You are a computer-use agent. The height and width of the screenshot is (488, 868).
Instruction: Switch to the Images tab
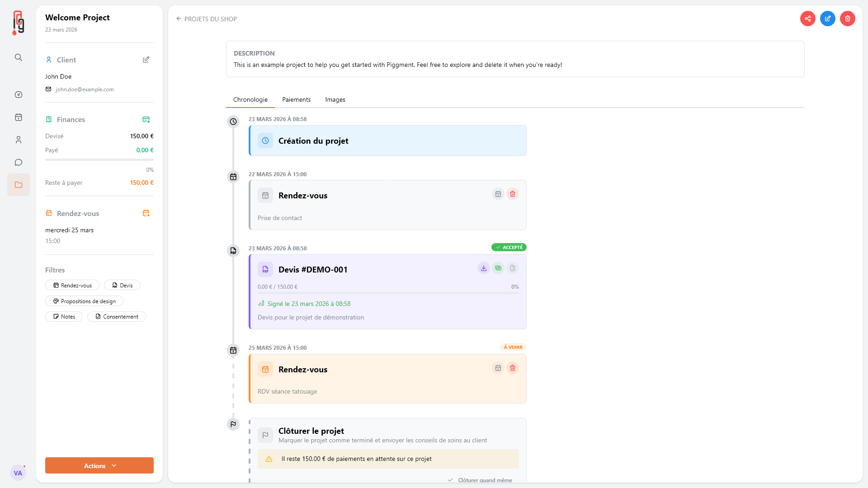335,99
